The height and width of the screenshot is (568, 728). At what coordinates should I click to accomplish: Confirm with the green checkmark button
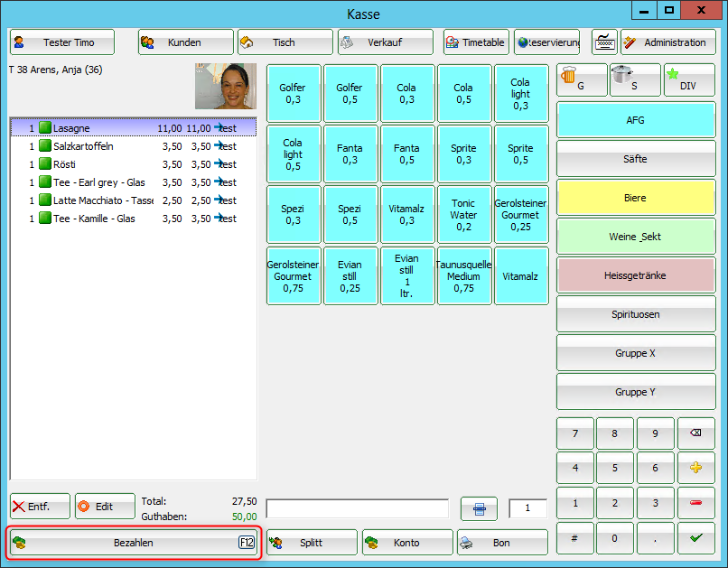(695, 537)
